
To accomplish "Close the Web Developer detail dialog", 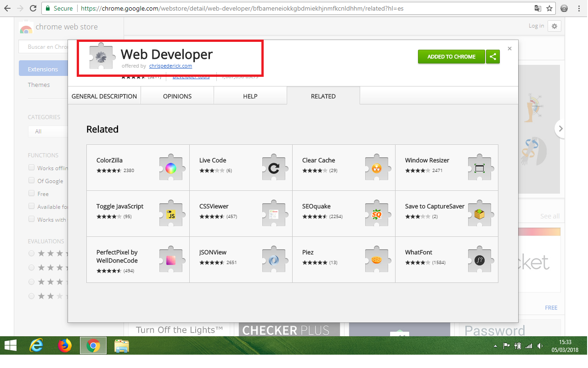I will pos(509,48).
